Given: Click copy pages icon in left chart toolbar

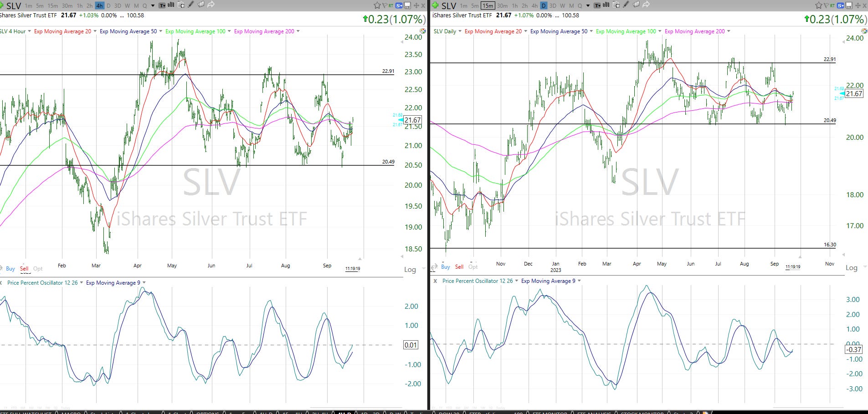Looking at the screenshot, I should (201, 5).
